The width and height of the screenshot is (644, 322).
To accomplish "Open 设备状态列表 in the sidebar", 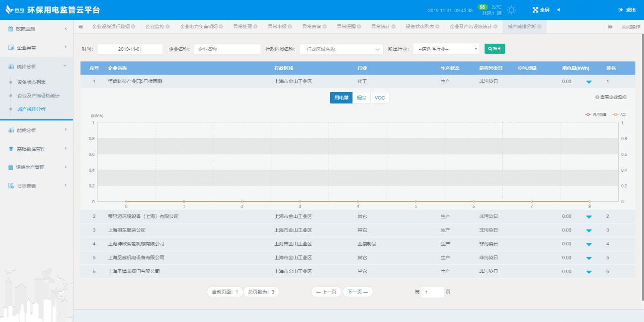I will point(31,82).
